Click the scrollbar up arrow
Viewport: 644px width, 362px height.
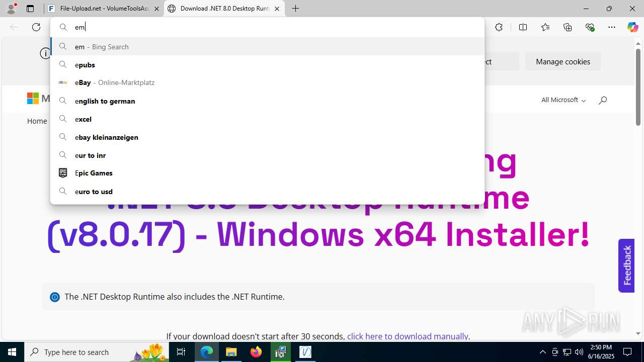coord(638,44)
